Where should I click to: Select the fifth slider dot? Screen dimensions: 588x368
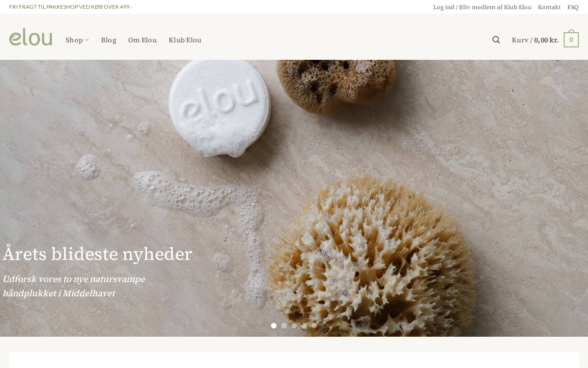(314, 326)
